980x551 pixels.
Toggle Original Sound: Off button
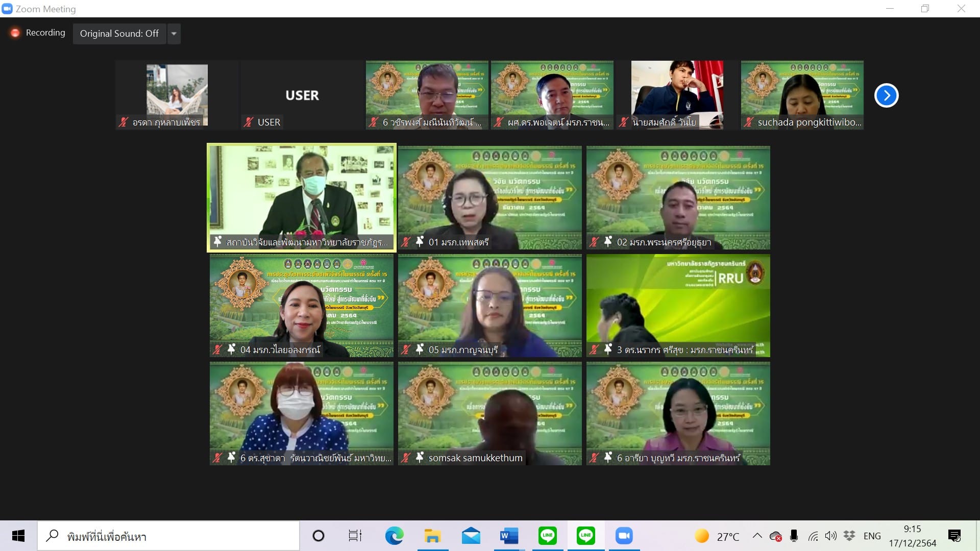click(x=119, y=34)
